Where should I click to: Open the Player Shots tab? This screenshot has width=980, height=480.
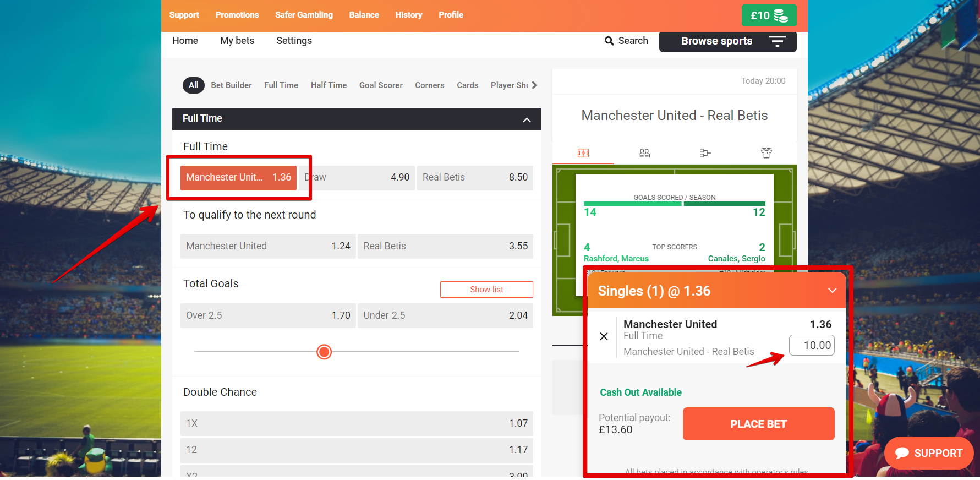(x=510, y=85)
